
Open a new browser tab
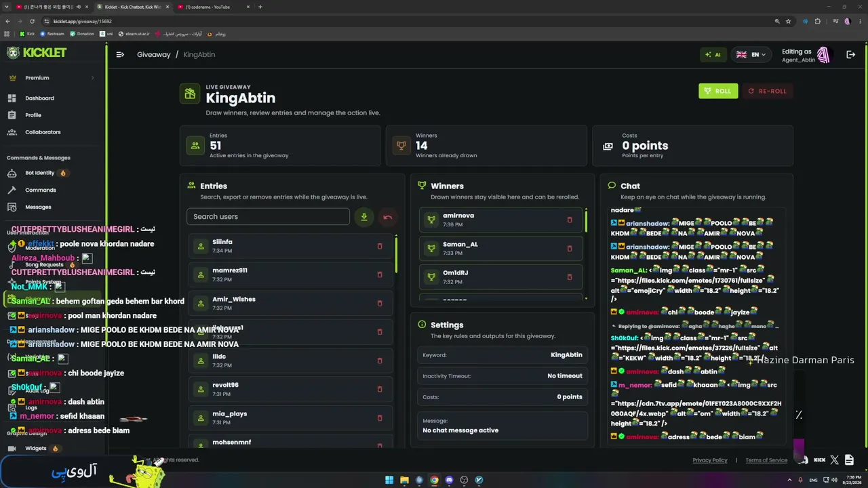(260, 7)
